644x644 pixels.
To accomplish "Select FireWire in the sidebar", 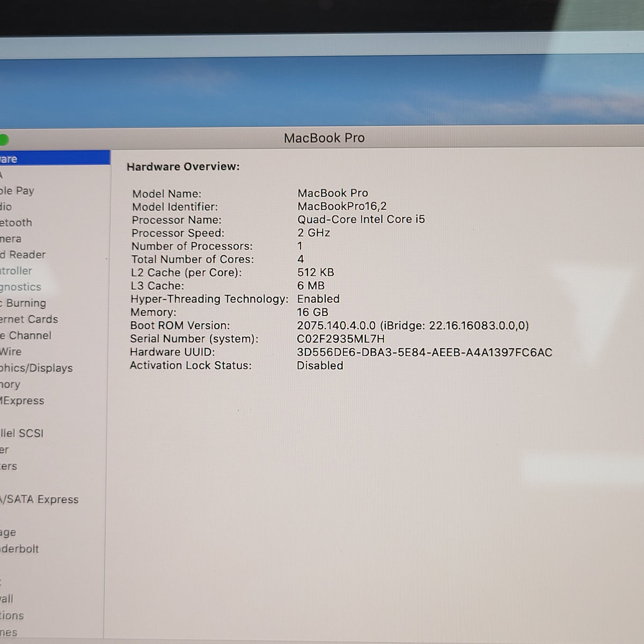I will pyautogui.click(x=11, y=352).
